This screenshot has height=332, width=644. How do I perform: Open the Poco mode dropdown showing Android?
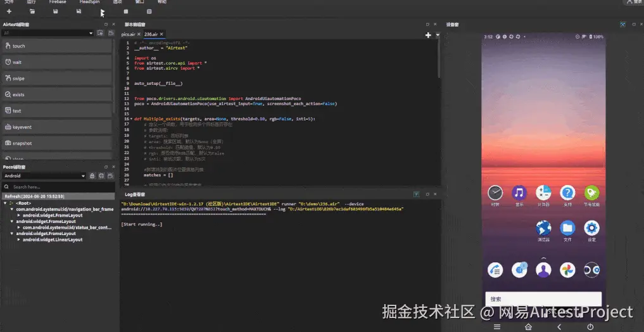(x=44, y=176)
